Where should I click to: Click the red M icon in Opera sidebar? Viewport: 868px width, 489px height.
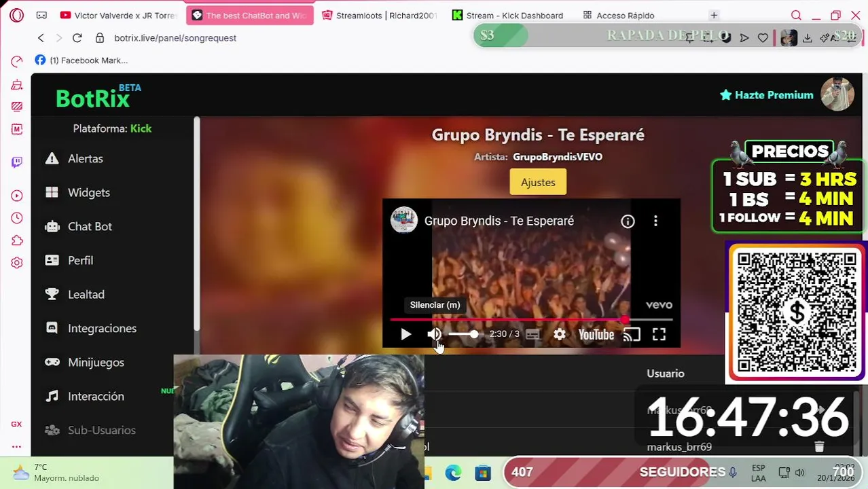[x=17, y=128]
